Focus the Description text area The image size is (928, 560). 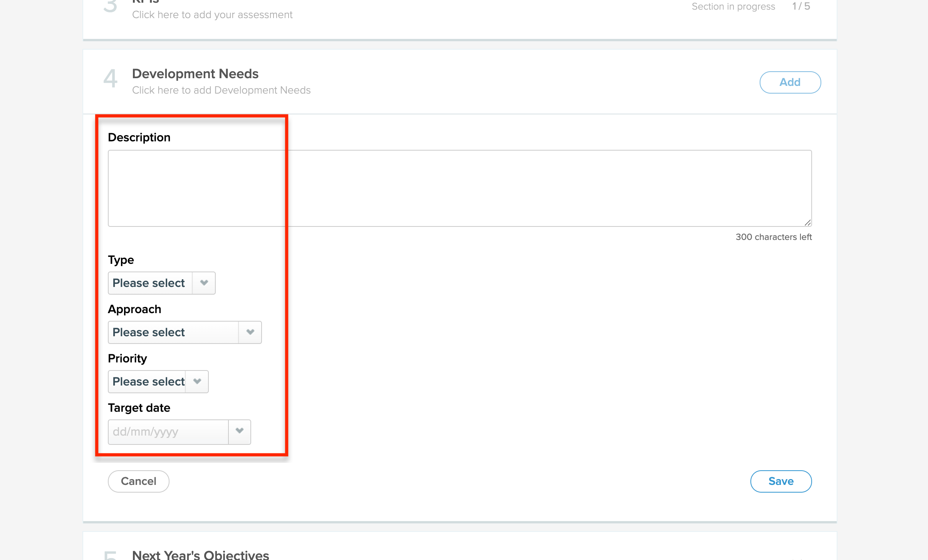(460, 188)
